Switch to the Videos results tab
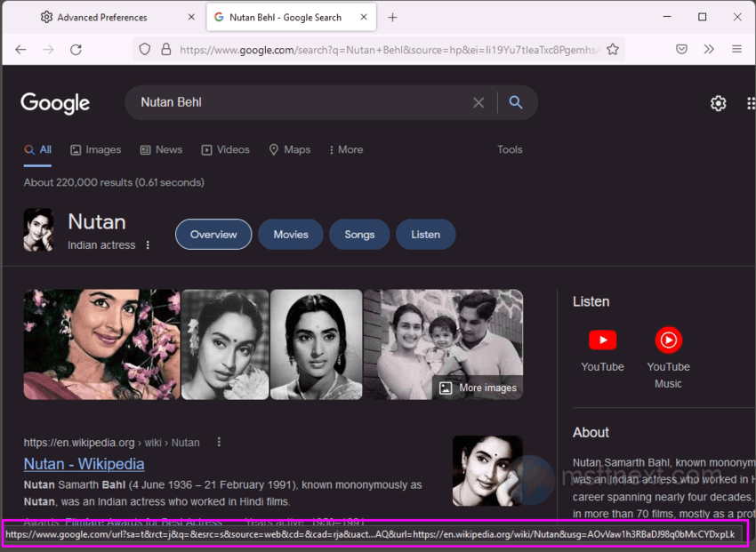The height and width of the screenshot is (552, 756). (x=225, y=150)
